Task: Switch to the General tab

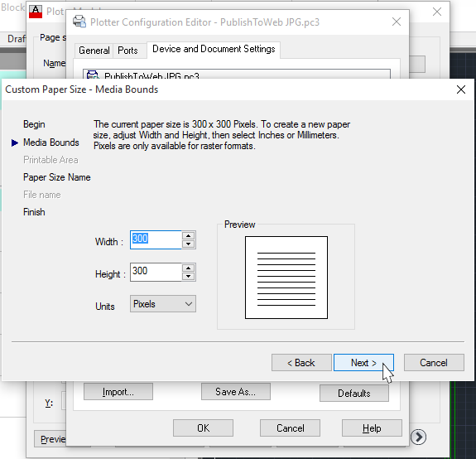Action: [94, 51]
